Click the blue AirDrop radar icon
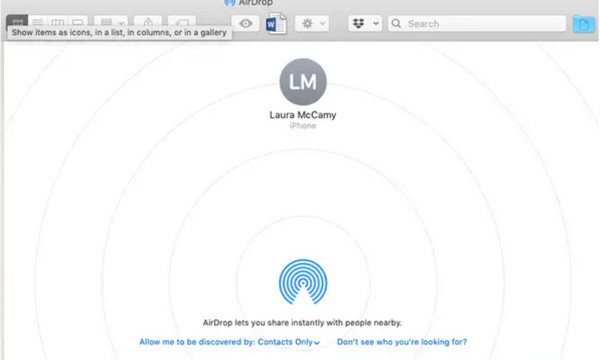This screenshot has width=600, height=360. 303,282
